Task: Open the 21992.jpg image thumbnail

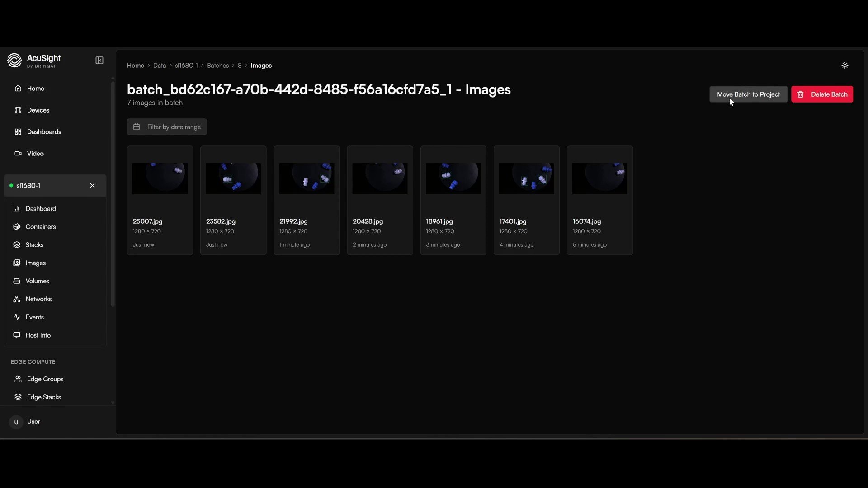Action: point(307,178)
